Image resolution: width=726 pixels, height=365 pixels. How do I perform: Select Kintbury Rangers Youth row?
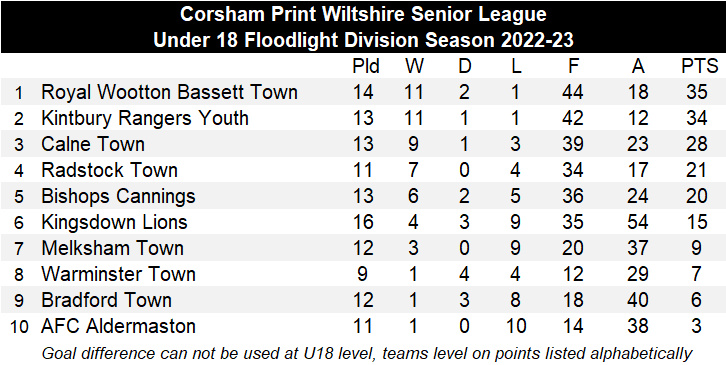coord(363,118)
